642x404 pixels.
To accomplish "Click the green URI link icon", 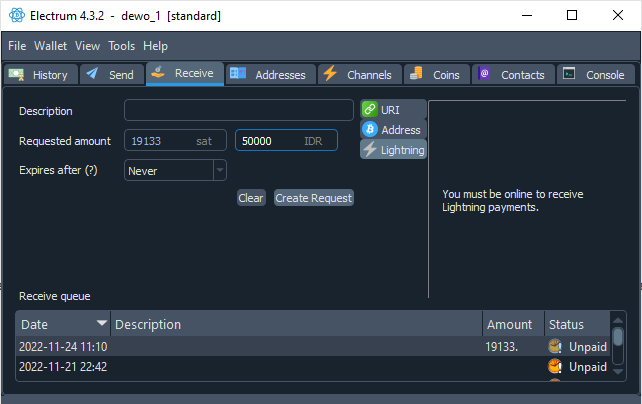I will pyautogui.click(x=370, y=109).
